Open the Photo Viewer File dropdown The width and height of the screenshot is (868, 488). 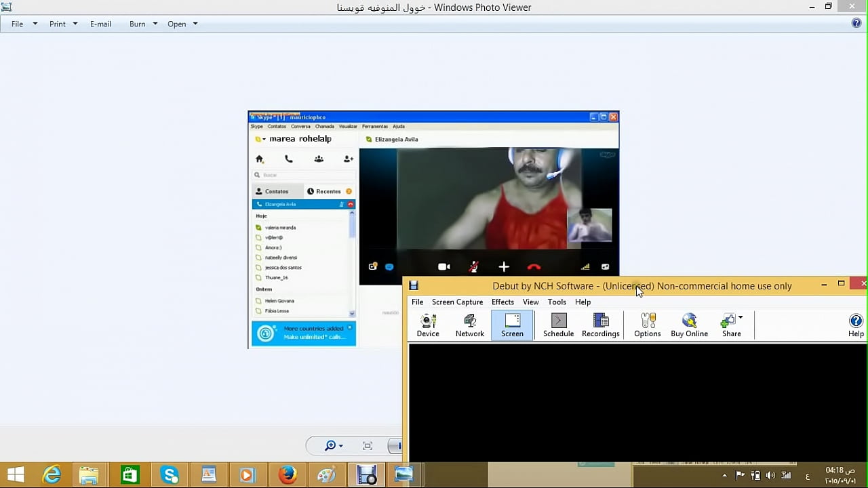point(24,24)
